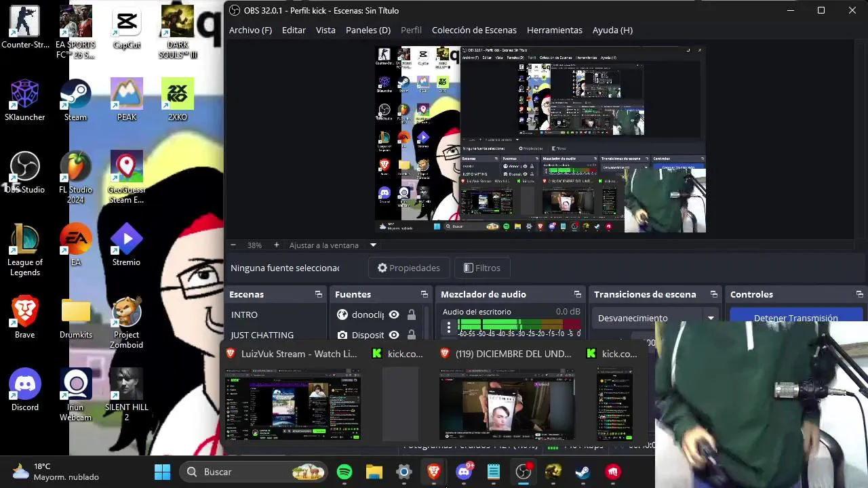868x488 pixels.
Task: Open Herramientas menu
Action: 555,30
